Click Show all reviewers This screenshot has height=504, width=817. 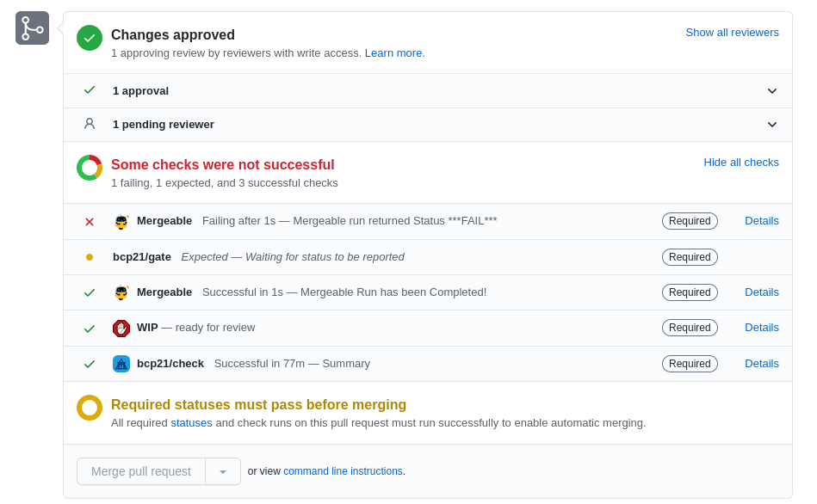[732, 32]
